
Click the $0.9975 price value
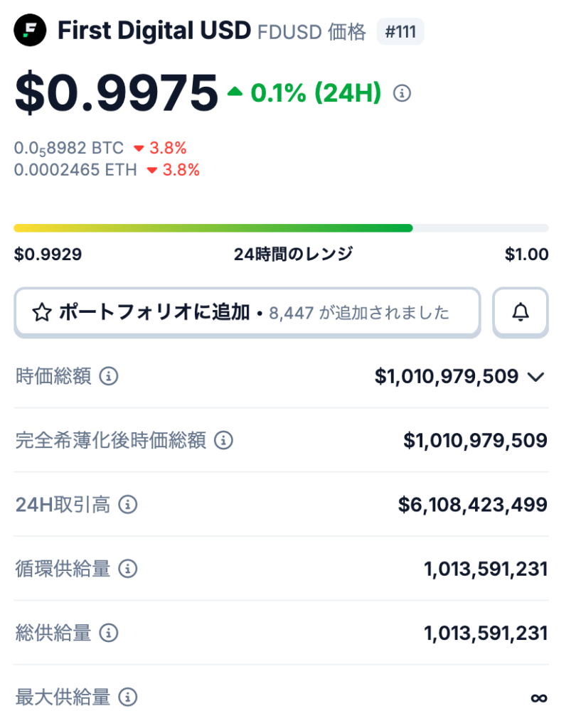tap(116, 93)
